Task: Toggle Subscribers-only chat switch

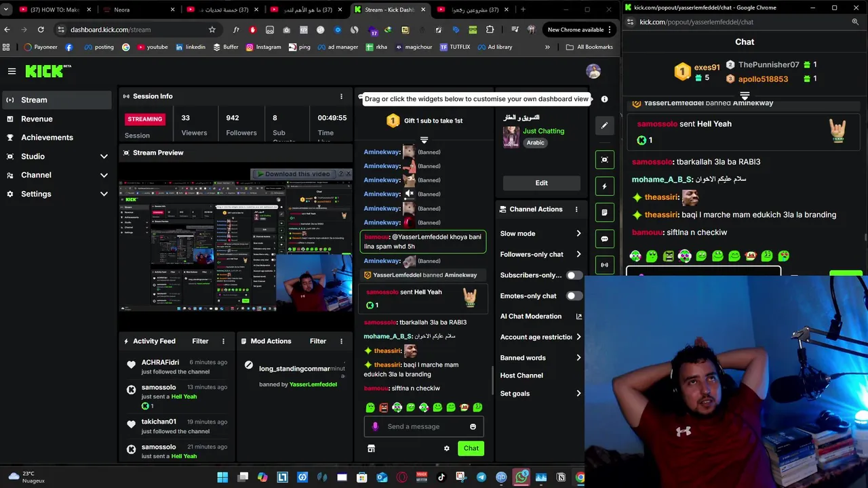Action: click(574, 275)
